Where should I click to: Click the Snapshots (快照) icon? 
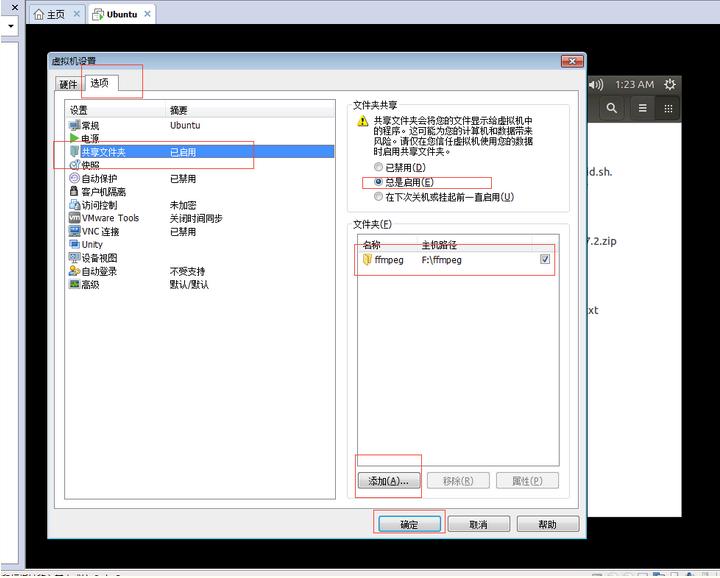click(74, 164)
